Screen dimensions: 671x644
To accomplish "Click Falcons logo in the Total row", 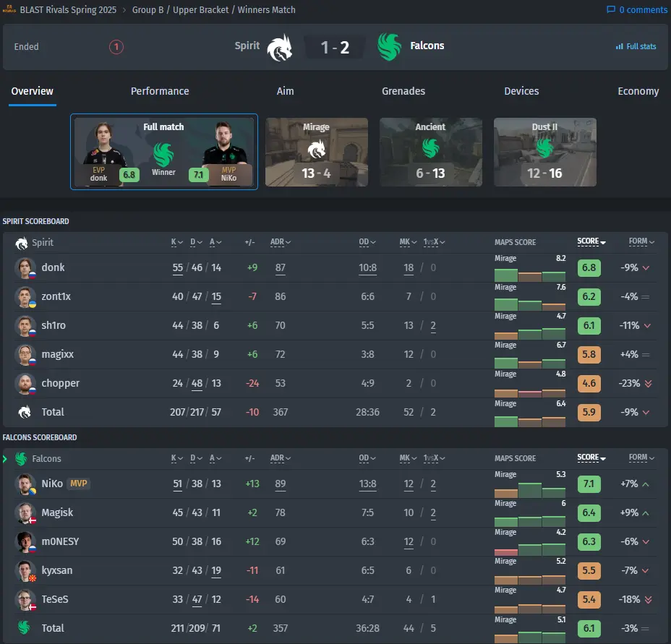I will 24,628.
